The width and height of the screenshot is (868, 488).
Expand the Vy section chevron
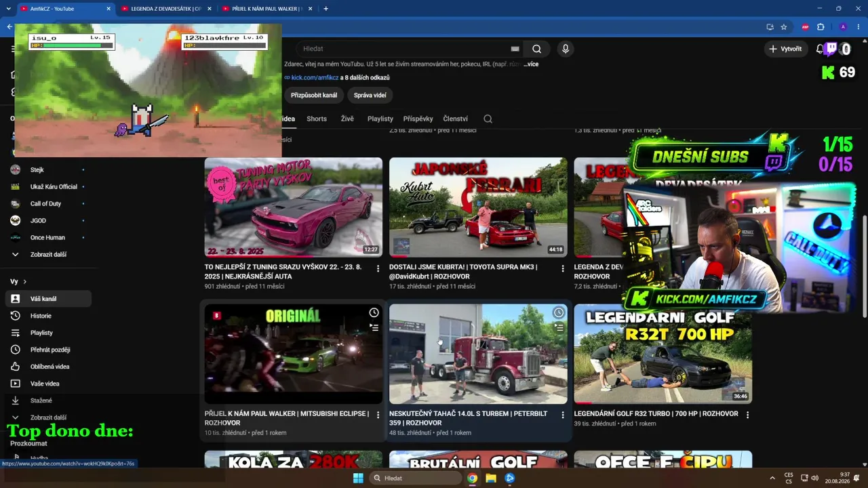(24, 281)
